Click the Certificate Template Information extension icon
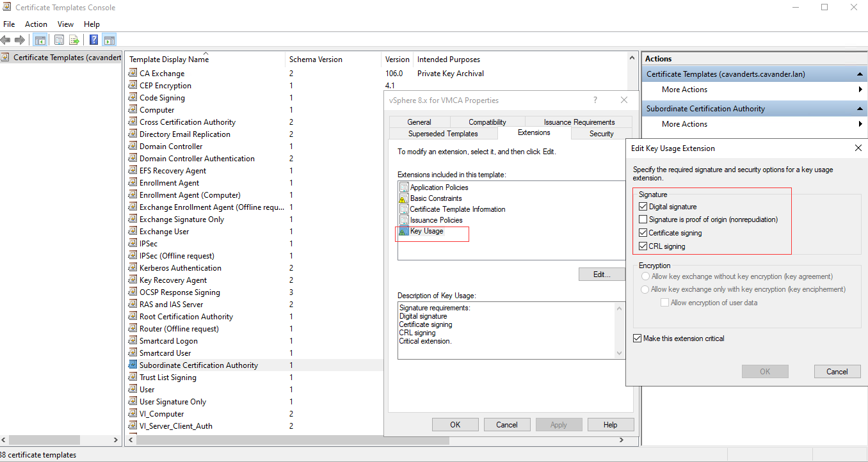 404,209
